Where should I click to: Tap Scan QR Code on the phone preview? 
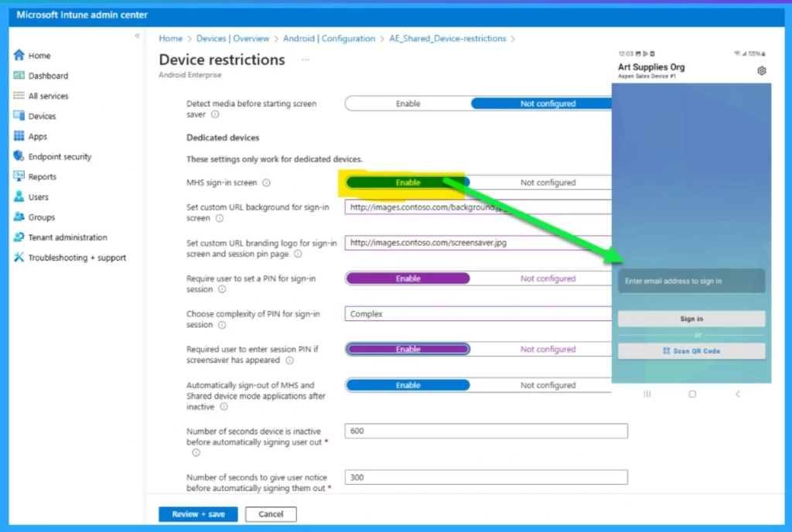pos(691,351)
